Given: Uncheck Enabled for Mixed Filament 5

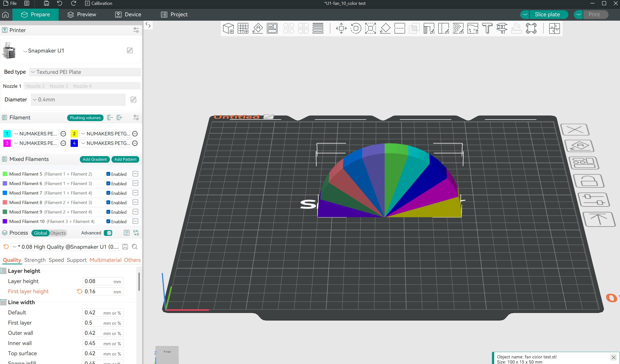Looking at the screenshot, I should [108, 174].
